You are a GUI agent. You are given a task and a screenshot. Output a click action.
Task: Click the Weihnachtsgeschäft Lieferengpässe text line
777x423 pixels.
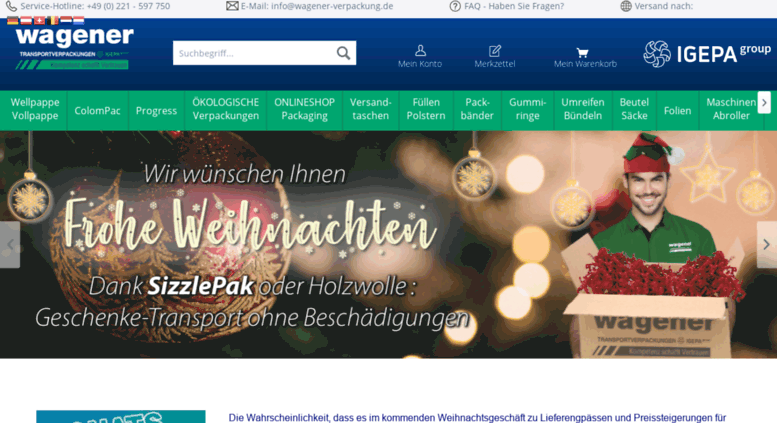coord(477,418)
